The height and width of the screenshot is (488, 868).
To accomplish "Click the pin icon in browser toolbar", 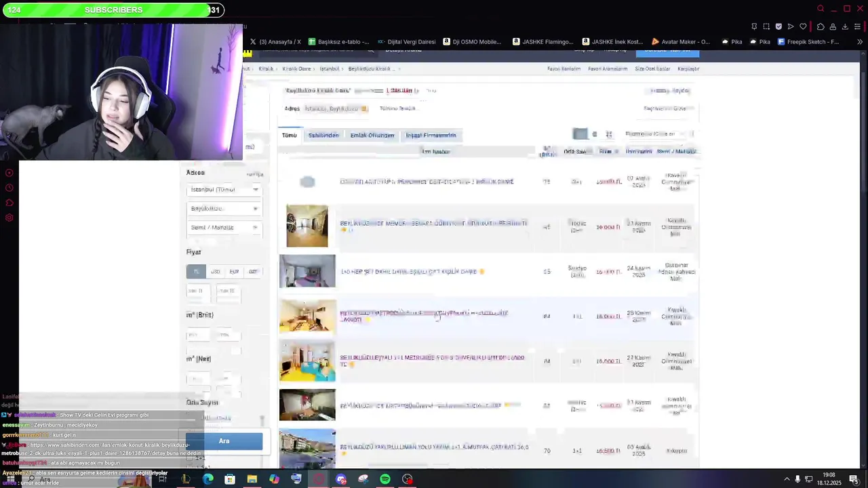I will pyautogui.click(x=754, y=26).
